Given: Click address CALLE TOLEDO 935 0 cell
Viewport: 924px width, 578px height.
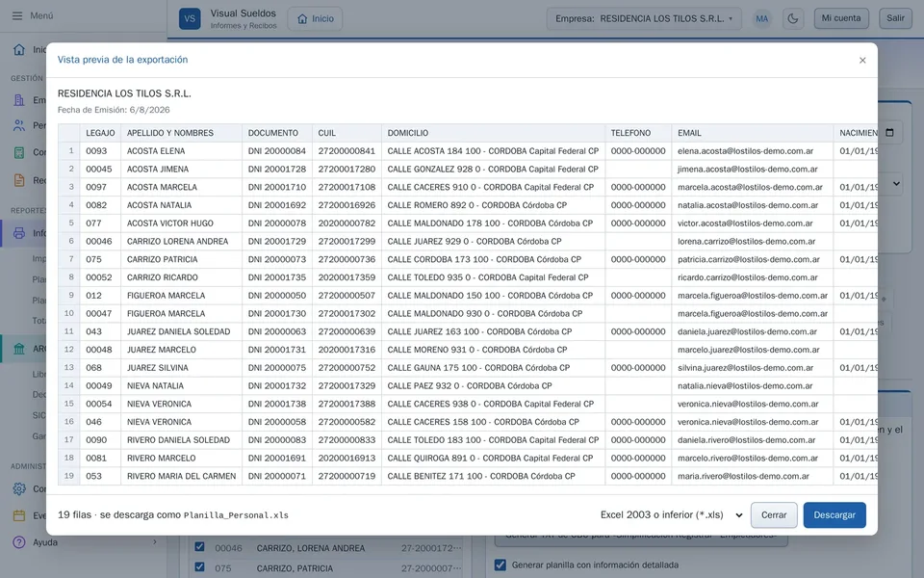Looking at the screenshot, I should tap(493, 277).
